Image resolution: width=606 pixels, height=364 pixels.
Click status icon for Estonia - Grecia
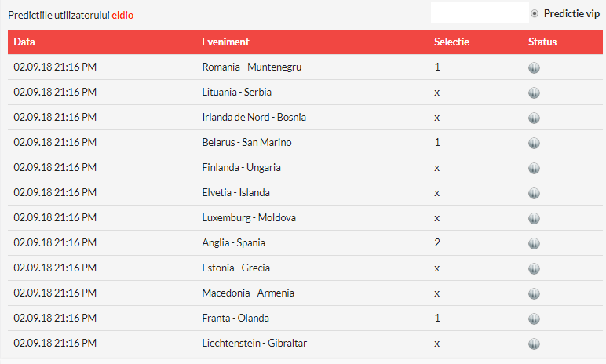(534, 268)
